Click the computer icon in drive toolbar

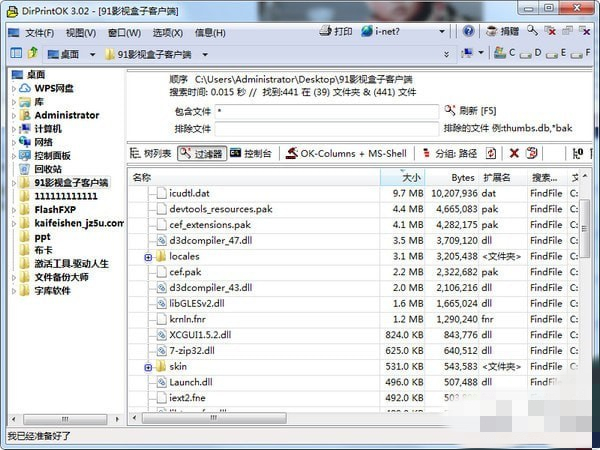pyautogui.click(x=466, y=53)
